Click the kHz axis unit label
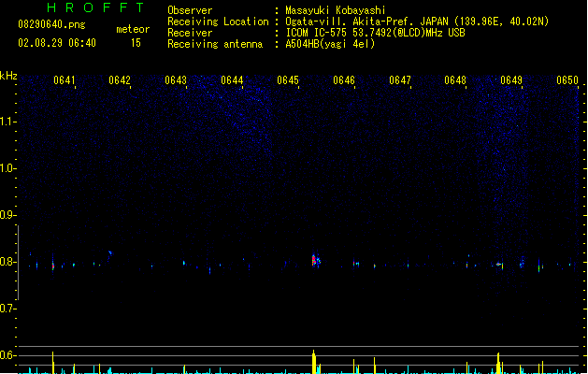Screen dimensions: 588x374 point(8,76)
